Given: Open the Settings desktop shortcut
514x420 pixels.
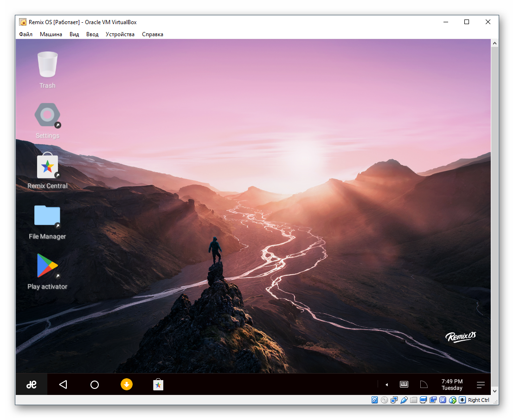Looking at the screenshot, I should [x=47, y=115].
